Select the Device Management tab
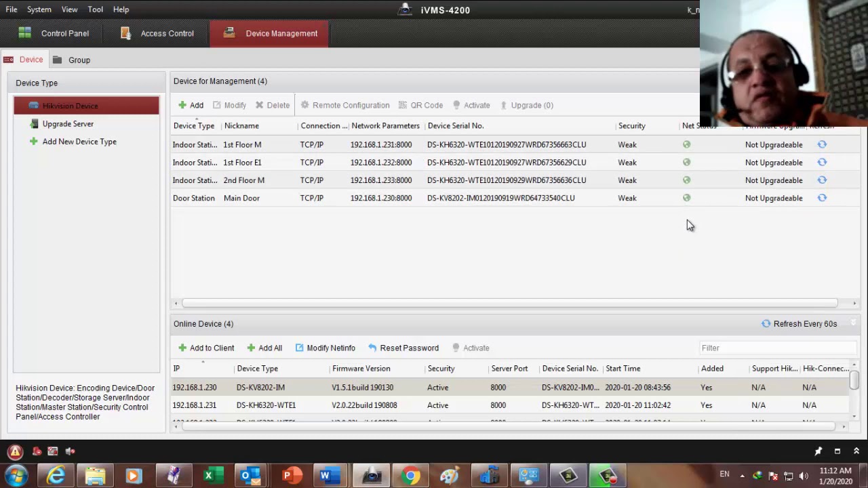 click(x=269, y=33)
